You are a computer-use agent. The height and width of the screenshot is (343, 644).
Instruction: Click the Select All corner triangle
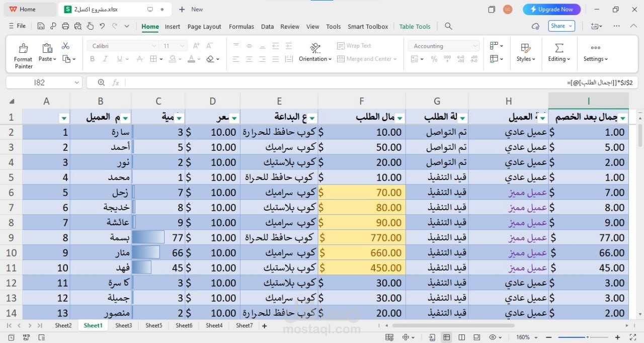point(12,101)
